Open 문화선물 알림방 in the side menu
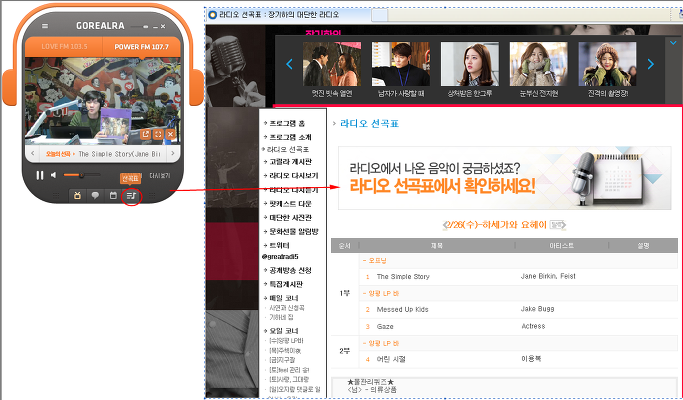 tap(294, 232)
